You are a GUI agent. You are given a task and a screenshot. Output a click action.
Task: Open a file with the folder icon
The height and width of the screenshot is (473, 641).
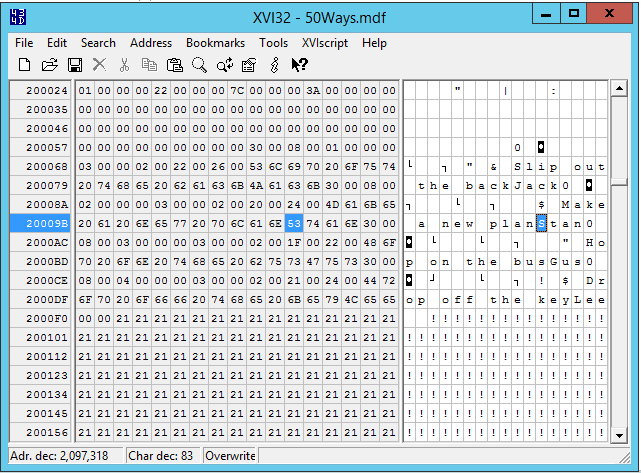pos(49,65)
